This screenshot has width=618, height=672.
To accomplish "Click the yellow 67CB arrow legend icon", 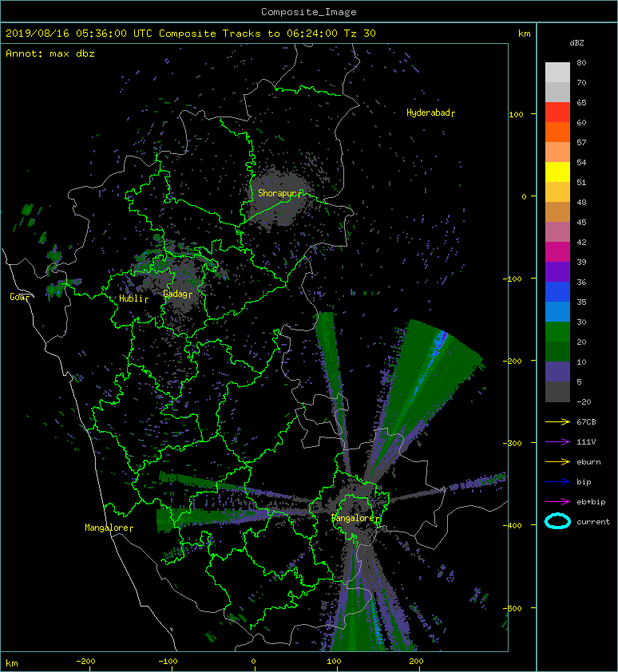I will pos(557,421).
